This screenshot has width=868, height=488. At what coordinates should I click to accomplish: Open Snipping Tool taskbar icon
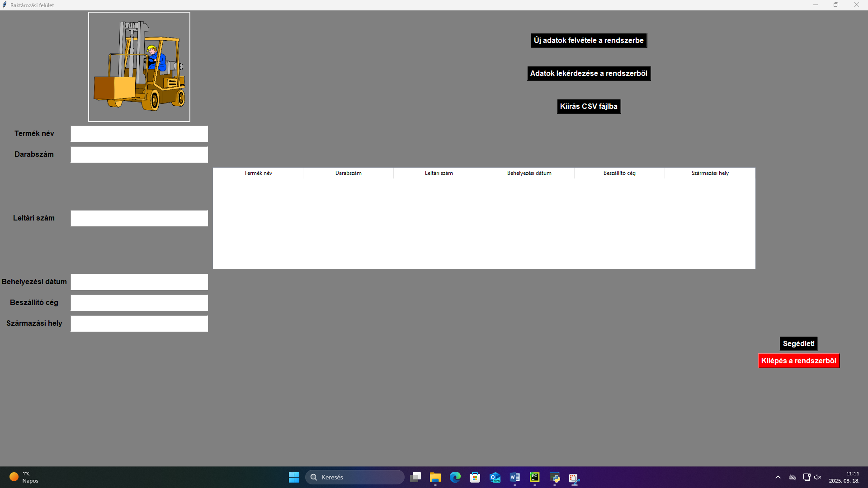point(575,478)
